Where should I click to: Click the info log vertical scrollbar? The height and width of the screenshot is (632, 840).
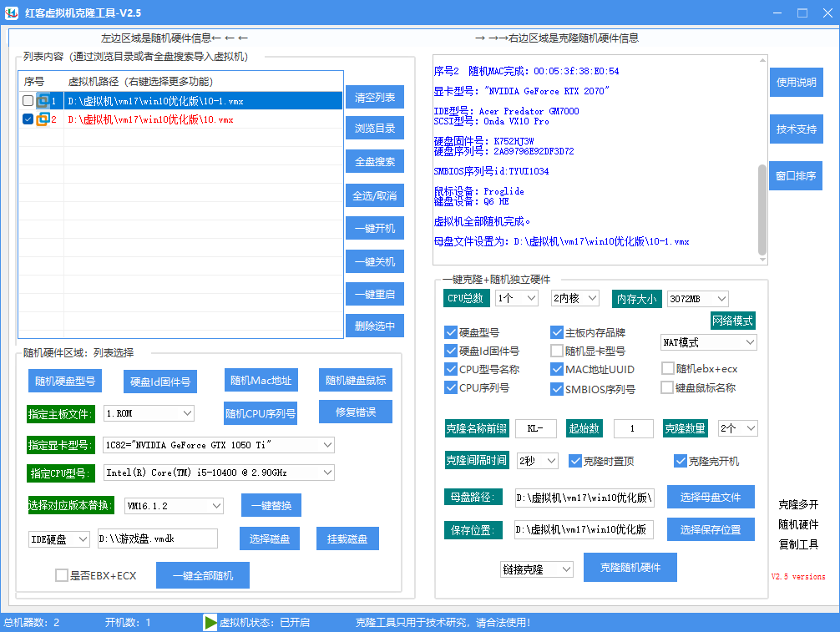pyautogui.click(x=762, y=209)
